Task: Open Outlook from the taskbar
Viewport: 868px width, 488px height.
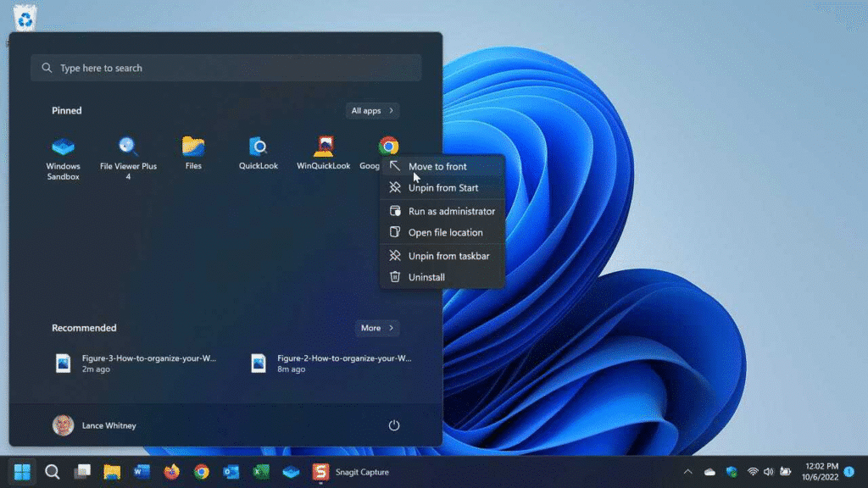Action: tap(231, 472)
